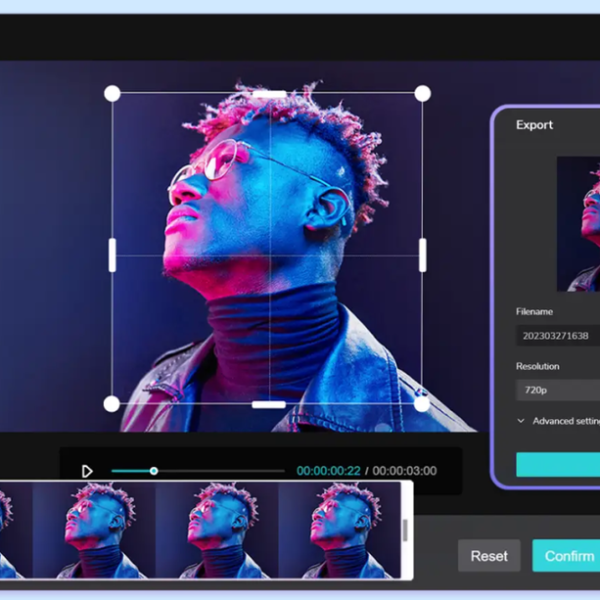Screen dimensions: 600x600
Task: Click the left edge crop handle
Action: pos(112,255)
